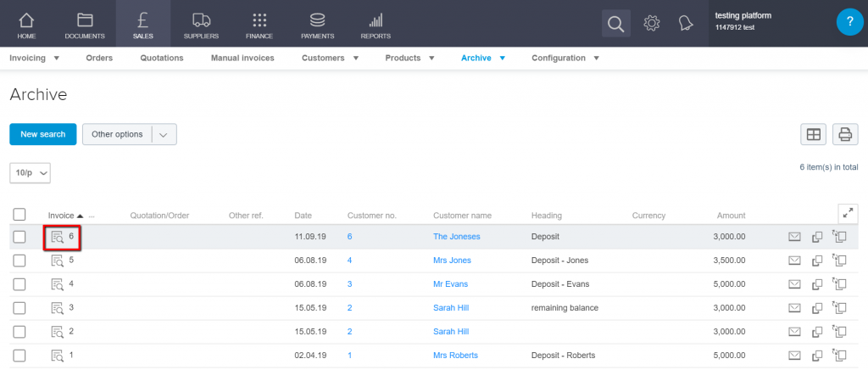This screenshot has height=370, width=868.
Task: Toggle the select-all header checkbox
Action: point(19,215)
